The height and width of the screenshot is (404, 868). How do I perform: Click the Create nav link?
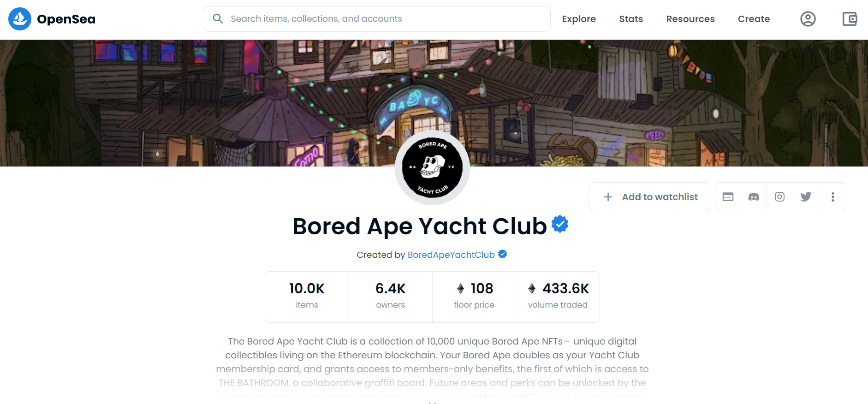tap(754, 19)
